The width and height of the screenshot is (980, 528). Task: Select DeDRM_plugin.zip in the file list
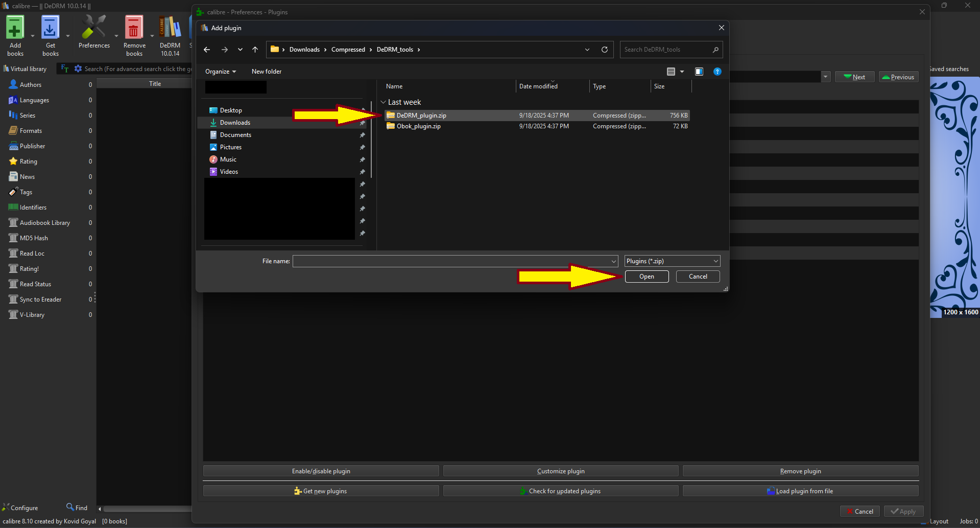pyautogui.click(x=421, y=116)
